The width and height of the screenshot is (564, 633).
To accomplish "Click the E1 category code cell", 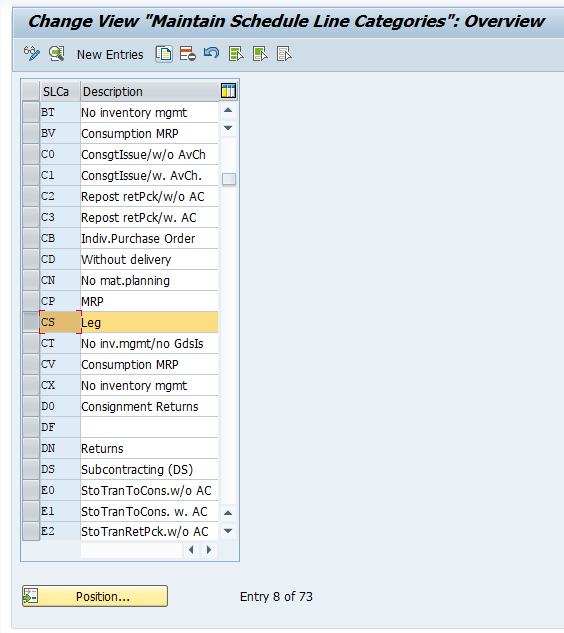I will click(60, 511).
